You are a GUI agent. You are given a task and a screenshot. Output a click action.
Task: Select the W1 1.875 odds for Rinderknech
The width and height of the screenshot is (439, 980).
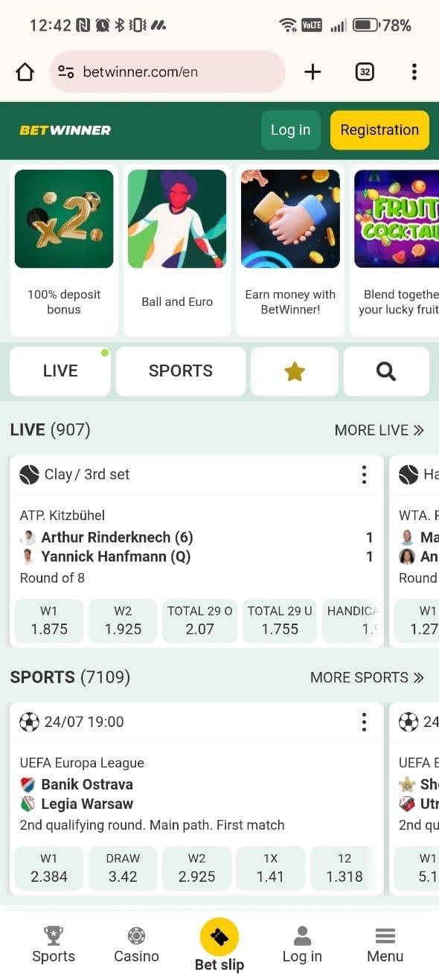[48, 621]
